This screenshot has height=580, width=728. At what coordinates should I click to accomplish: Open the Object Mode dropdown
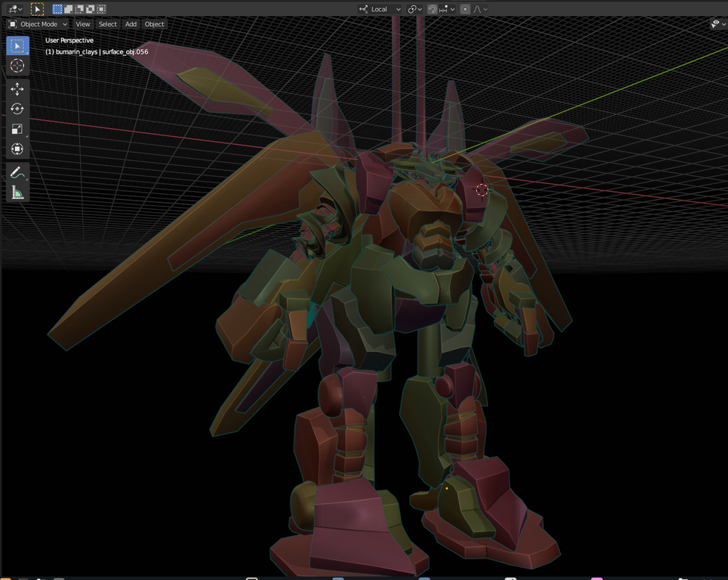click(38, 24)
